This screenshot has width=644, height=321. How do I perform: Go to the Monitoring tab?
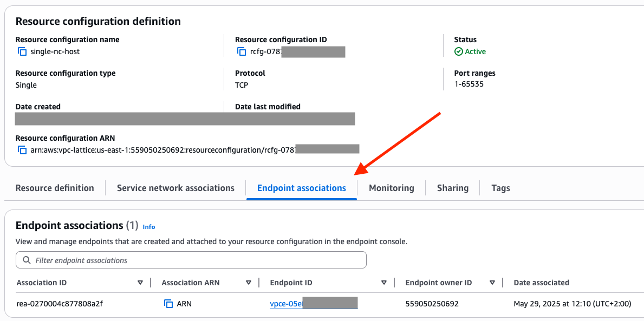(392, 188)
